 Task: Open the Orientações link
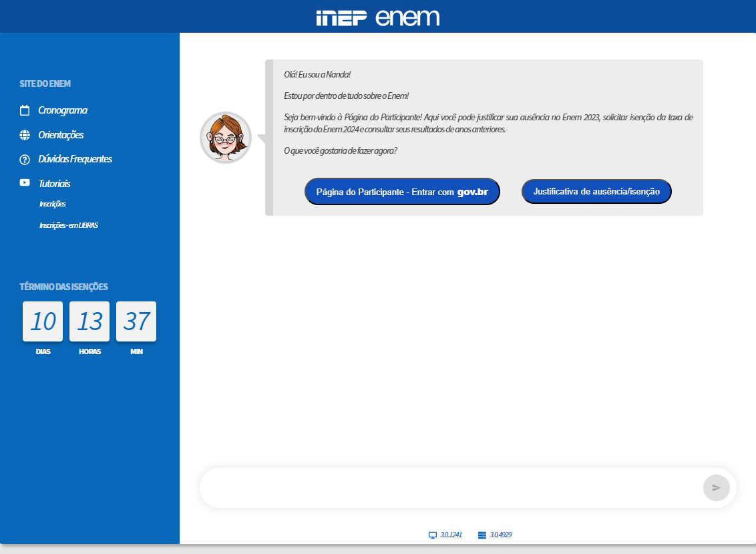coord(61,135)
